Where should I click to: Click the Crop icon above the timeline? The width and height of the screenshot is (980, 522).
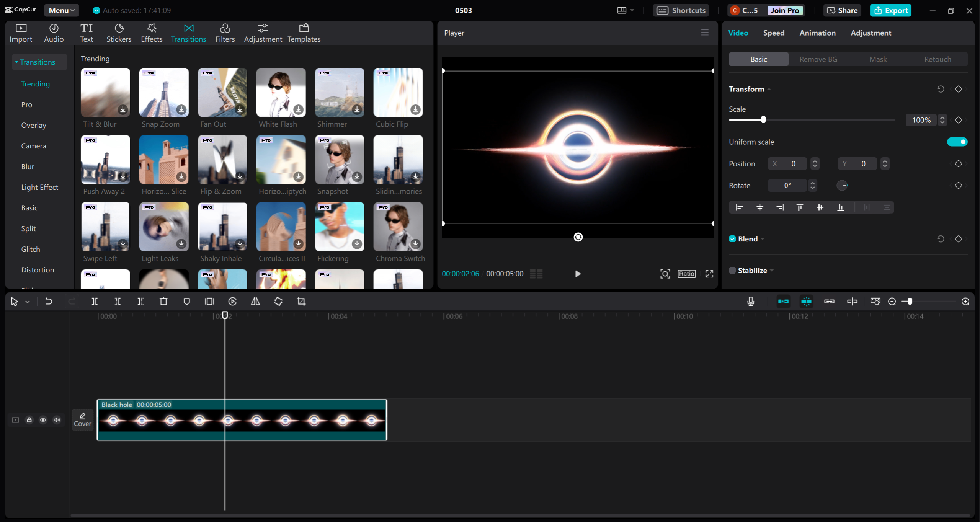(x=301, y=301)
